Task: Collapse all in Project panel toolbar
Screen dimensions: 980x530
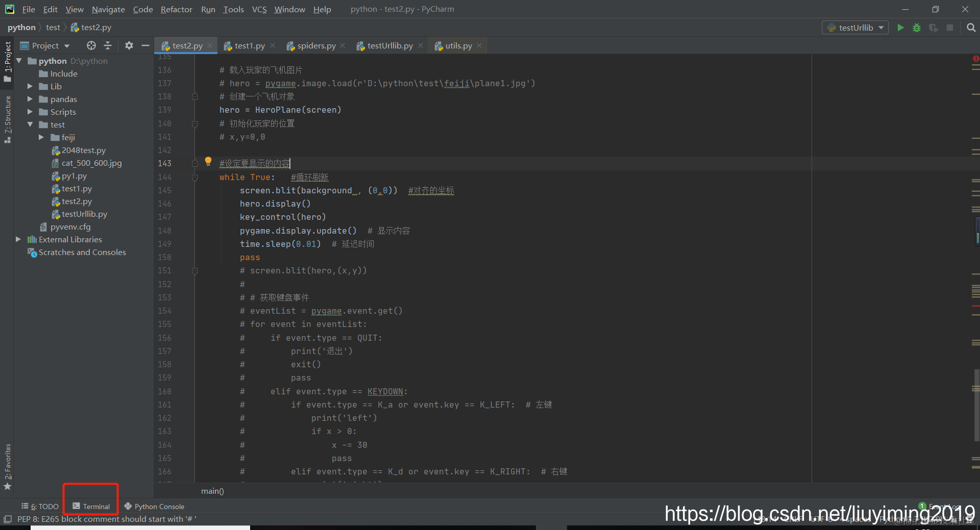Action: pos(108,45)
